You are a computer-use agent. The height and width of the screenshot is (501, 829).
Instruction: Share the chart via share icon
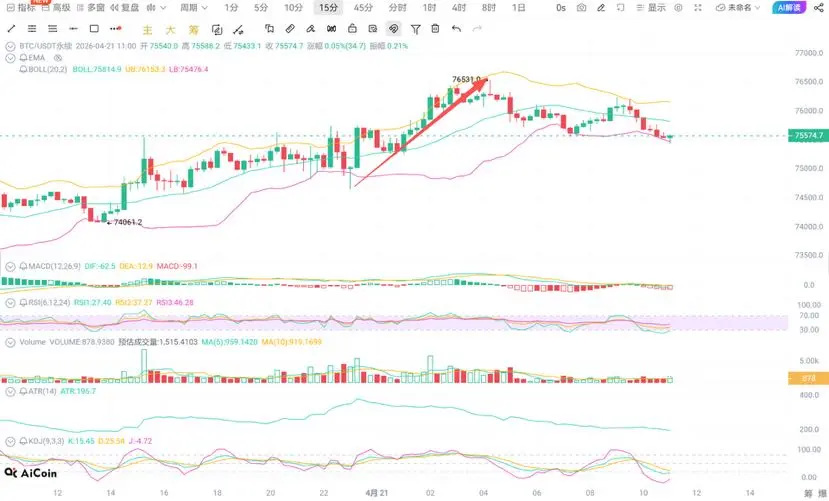click(818, 7)
